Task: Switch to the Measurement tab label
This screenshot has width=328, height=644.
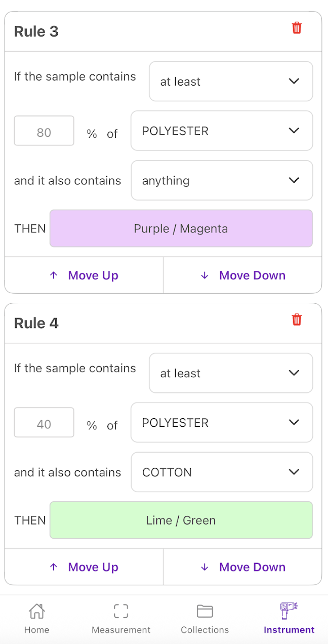Action: 121,630
